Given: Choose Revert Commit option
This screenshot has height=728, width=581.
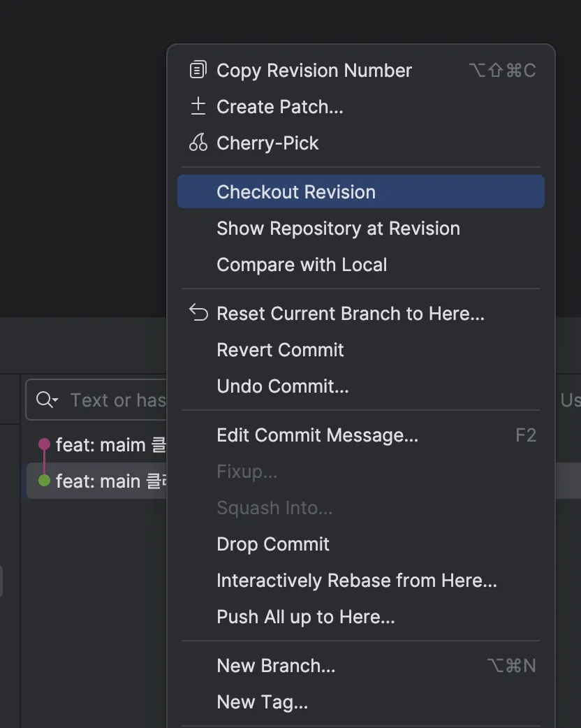Looking at the screenshot, I should [x=280, y=350].
